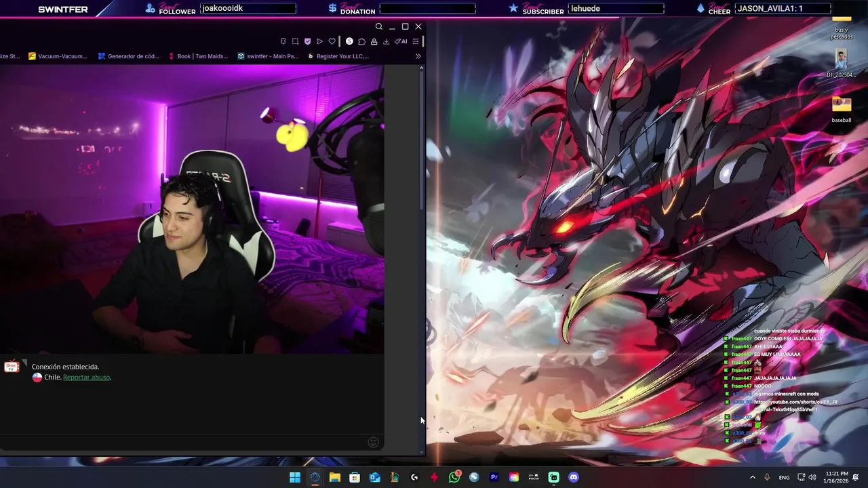Open the extensions cube icon

361,41
